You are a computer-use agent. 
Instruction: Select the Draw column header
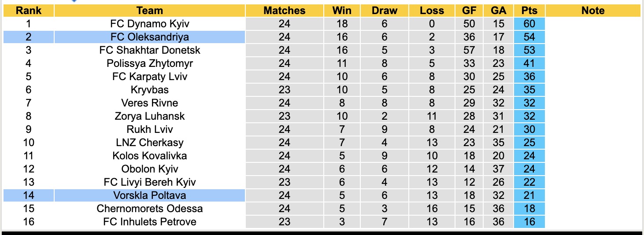(x=384, y=11)
